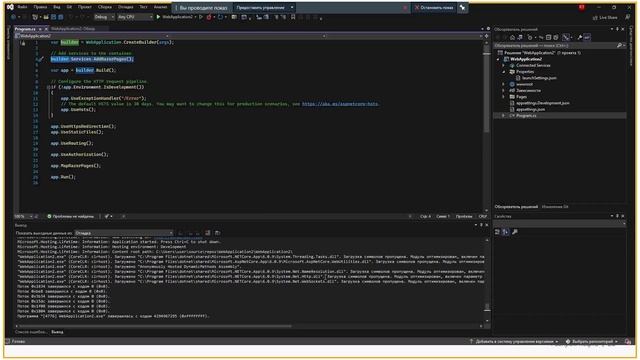The width and height of the screenshot is (640, 360).
Task: Click alphabetical sort icon in Properties panel
Action: 505,232
